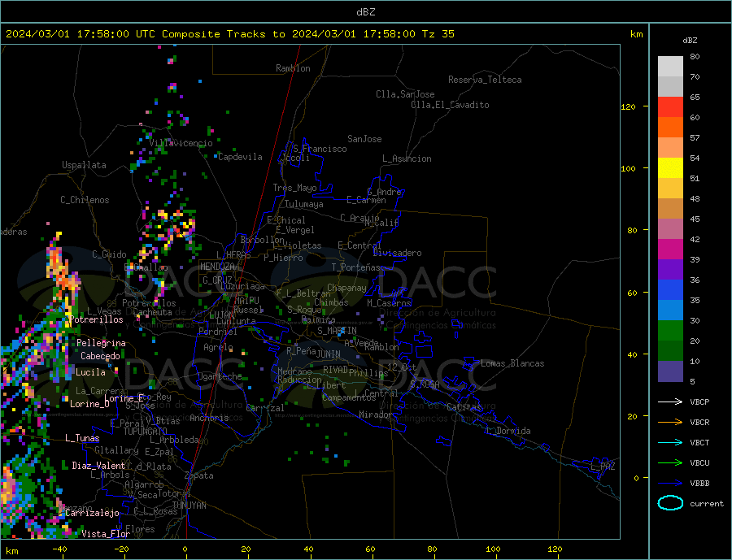Click the Ugarteche place label
Viewport: 732px width, 560px height.
coord(220,376)
